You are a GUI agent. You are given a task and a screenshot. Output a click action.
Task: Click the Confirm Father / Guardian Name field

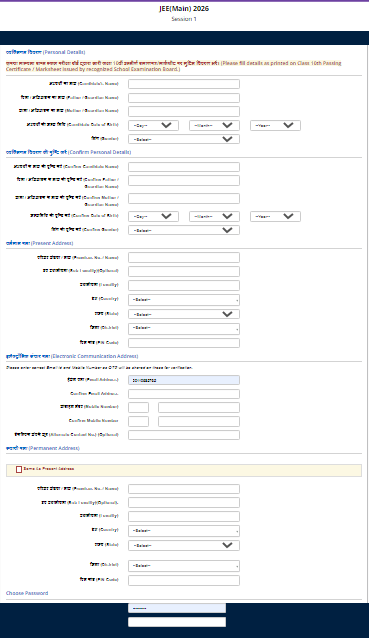pos(184,180)
